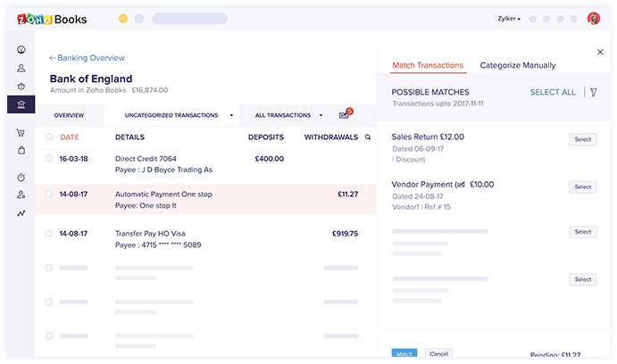This screenshot has width=617, height=364.
Task: Expand Uncategorized Transactions dropdown arrow
Action: (231, 115)
